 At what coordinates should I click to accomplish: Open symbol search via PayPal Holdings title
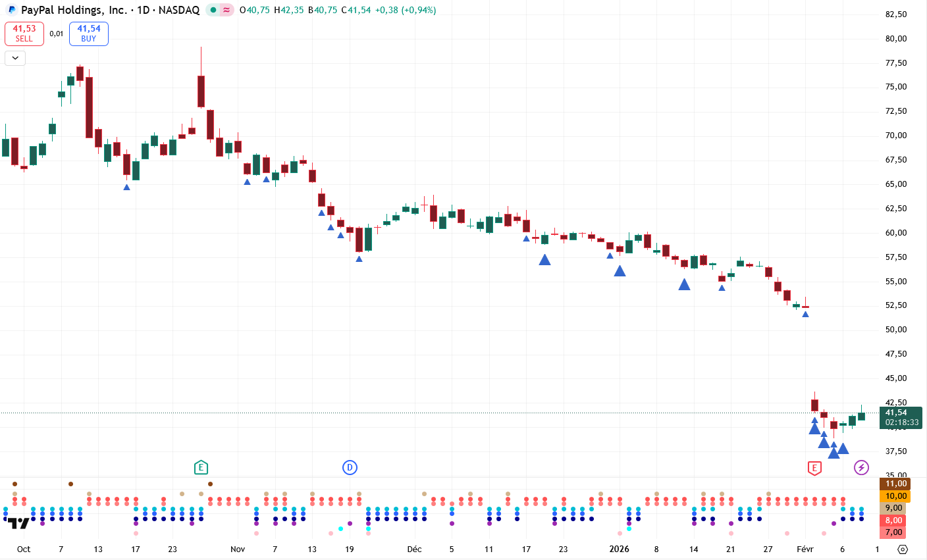coord(74,10)
